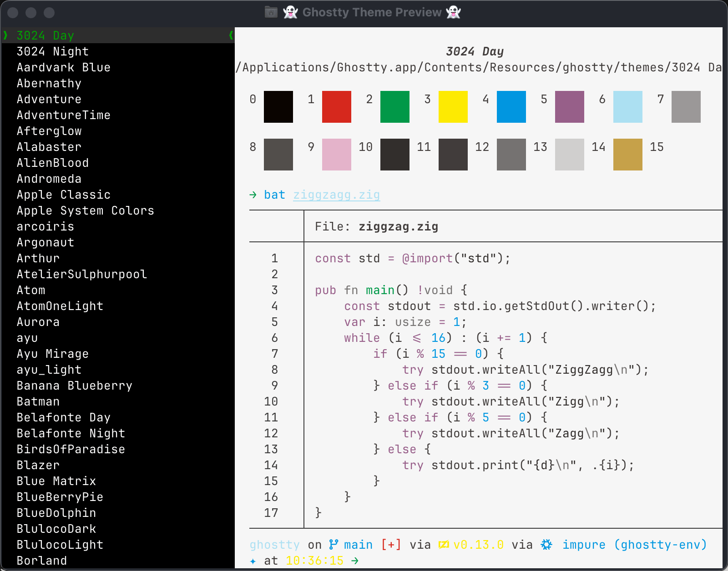Click the File: ziggzag.zig header
Viewport: 728px width, 571px height.
pyautogui.click(x=377, y=226)
